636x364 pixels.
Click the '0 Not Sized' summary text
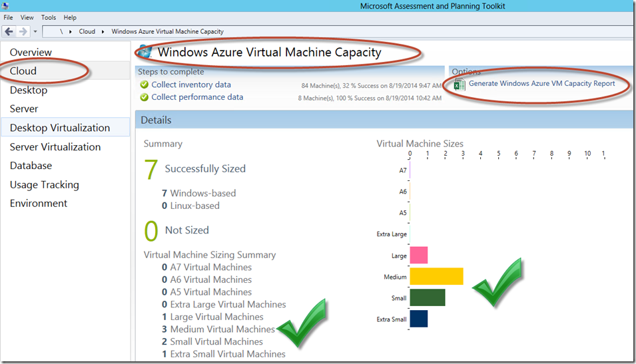[x=177, y=230]
